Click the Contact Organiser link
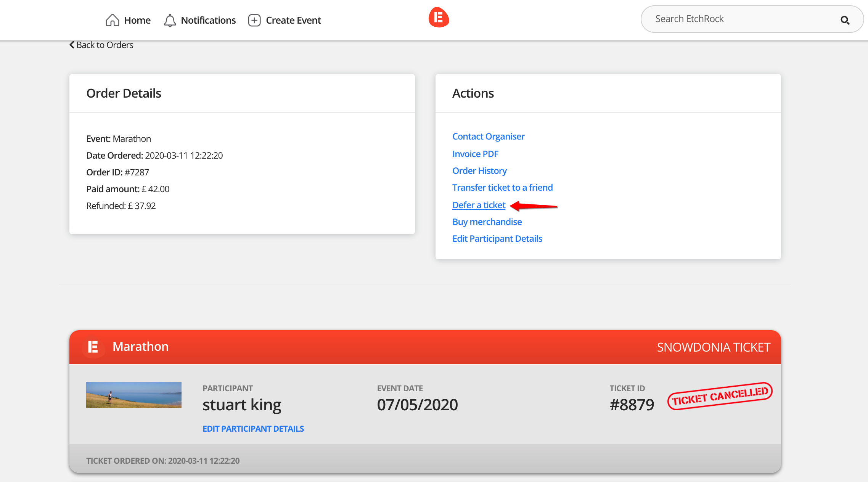Viewport: 868px width, 482px height. point(488,137)
